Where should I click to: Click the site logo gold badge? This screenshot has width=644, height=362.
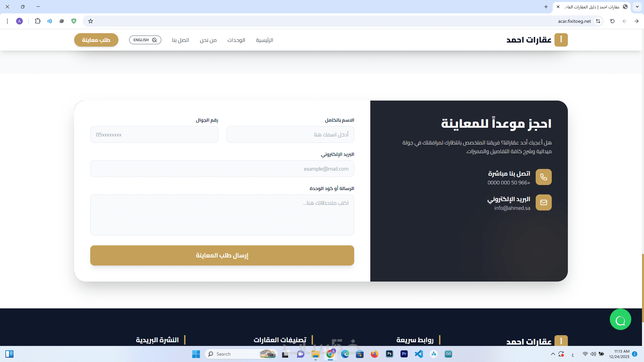561,40
